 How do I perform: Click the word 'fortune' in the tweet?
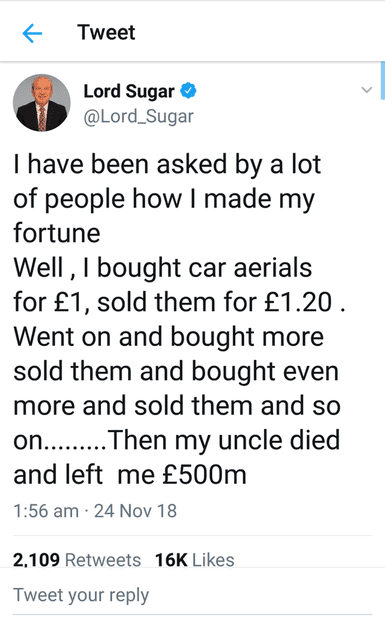(57, 233)
